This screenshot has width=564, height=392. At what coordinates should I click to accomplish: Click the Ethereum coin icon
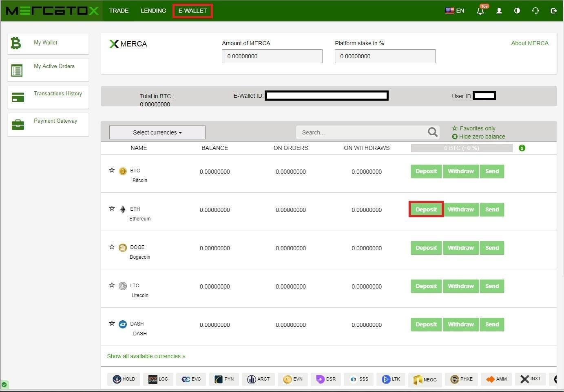coord(123,209)
